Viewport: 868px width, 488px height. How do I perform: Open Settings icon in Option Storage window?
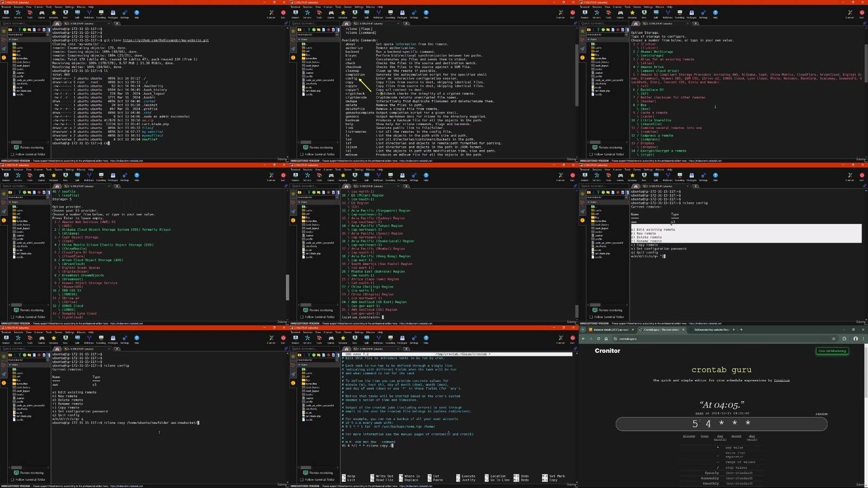[704, 13]
